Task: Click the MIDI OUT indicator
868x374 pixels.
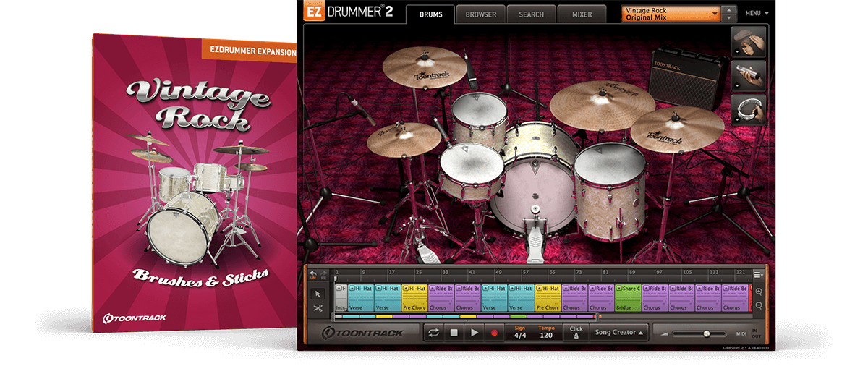Action: coord(755,336)
